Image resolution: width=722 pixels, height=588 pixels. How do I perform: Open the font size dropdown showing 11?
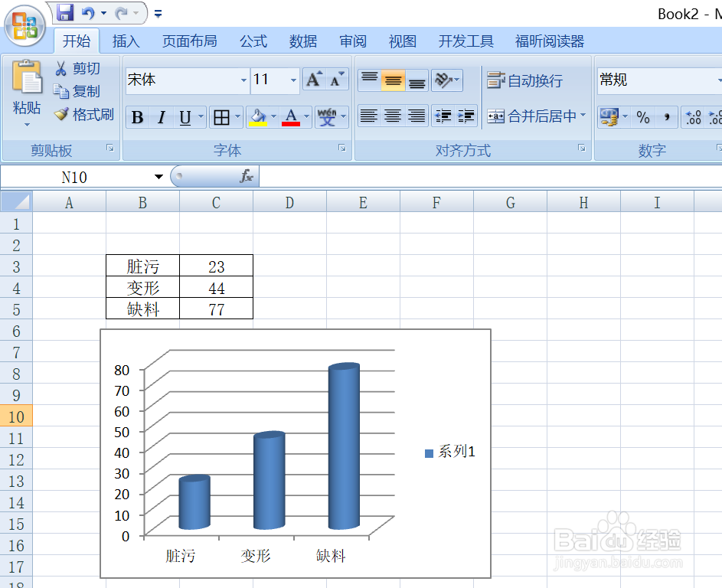pyautogui.click(x=292, y=80)
